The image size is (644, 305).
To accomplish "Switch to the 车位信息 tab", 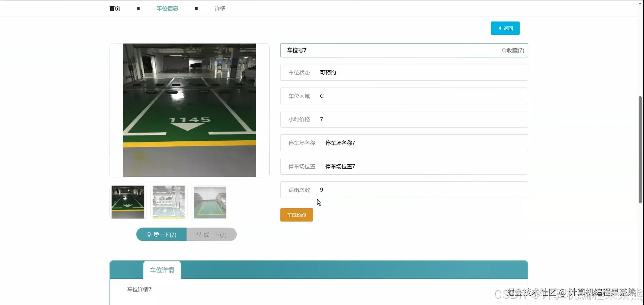I will click(x=167, y=8).
